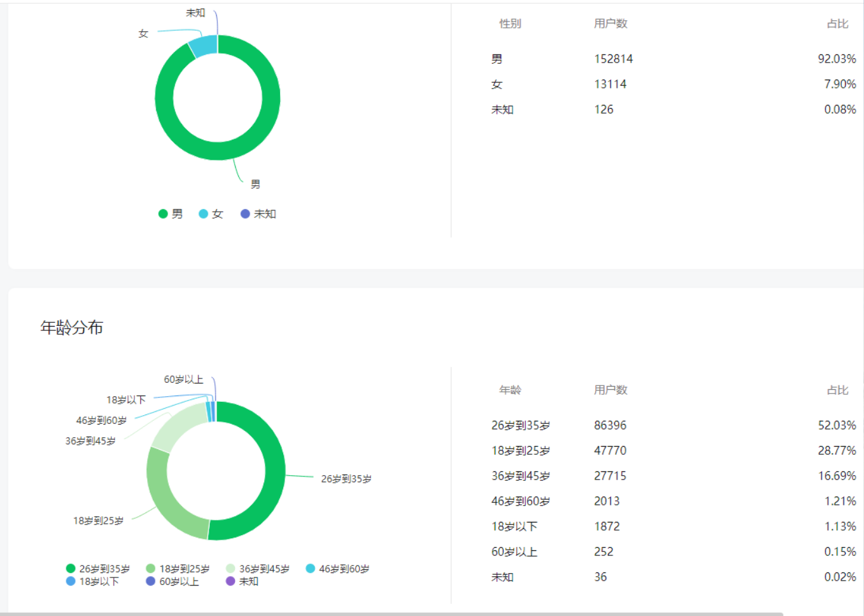Viewport: 864px width, 616px height.
Task: Toggle the 26岁到35岁 legend item
Action: pos(98,569)
